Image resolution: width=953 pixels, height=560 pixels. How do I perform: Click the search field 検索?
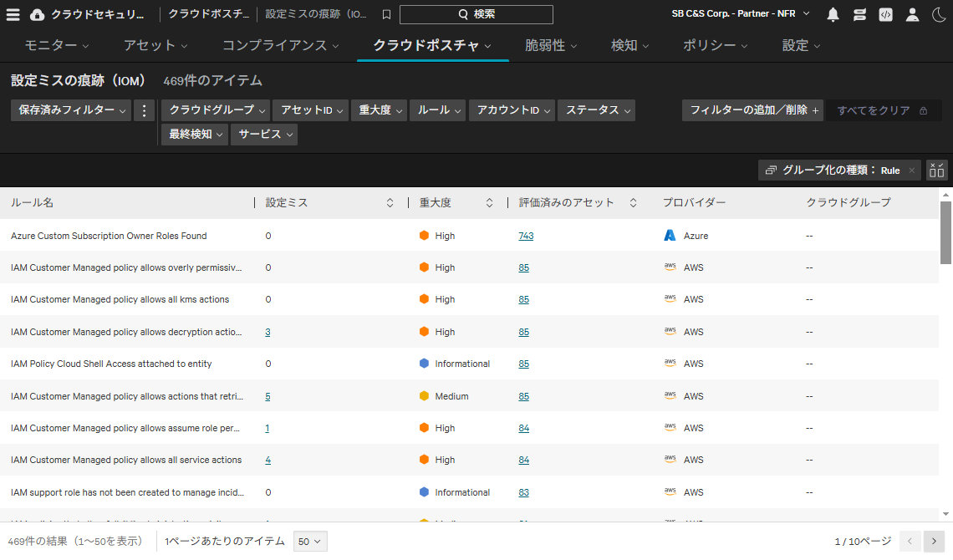476,14
